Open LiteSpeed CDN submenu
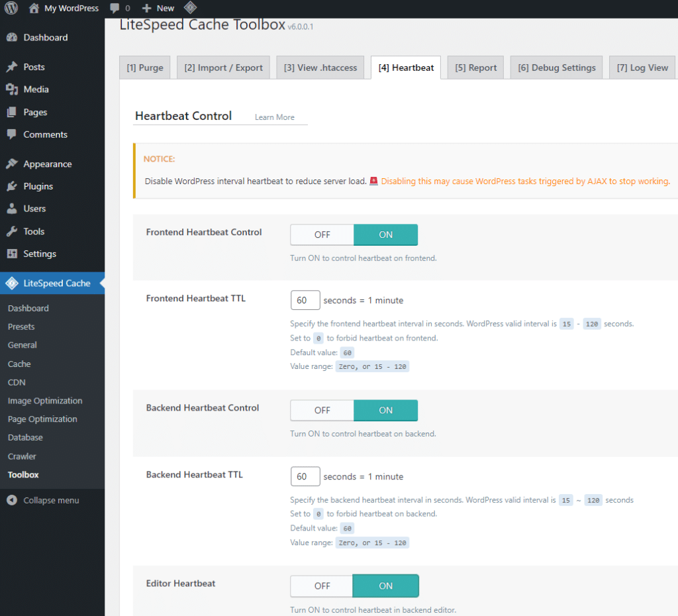This screenshot has width=678, height=616. pyautogui.click(x=17, y=382)
